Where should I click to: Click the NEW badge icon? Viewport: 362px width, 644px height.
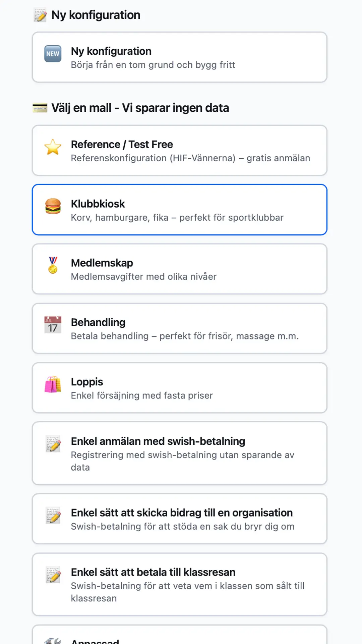coord(53,54)
